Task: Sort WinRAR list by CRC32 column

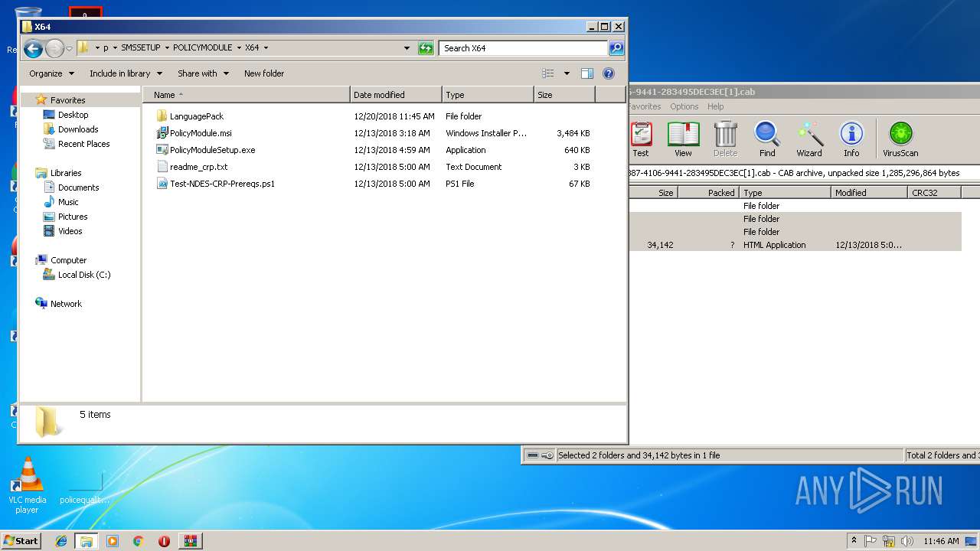Action: [934, 193]
